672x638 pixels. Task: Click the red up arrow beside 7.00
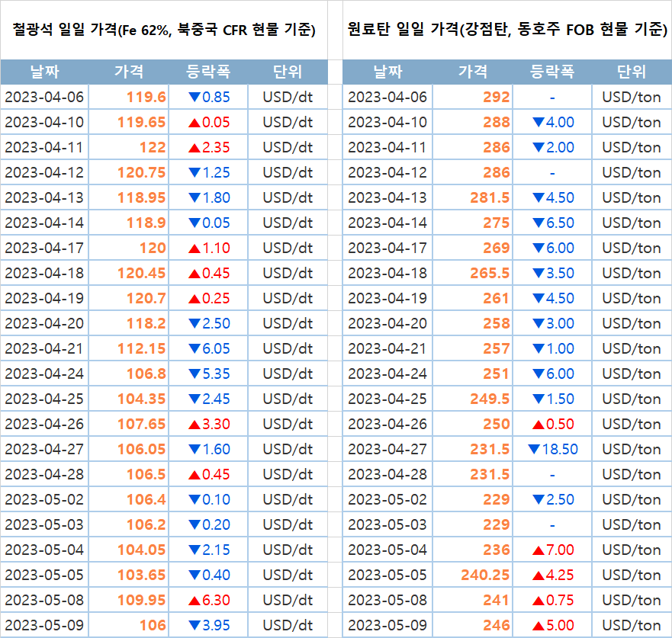pos(539,550)
